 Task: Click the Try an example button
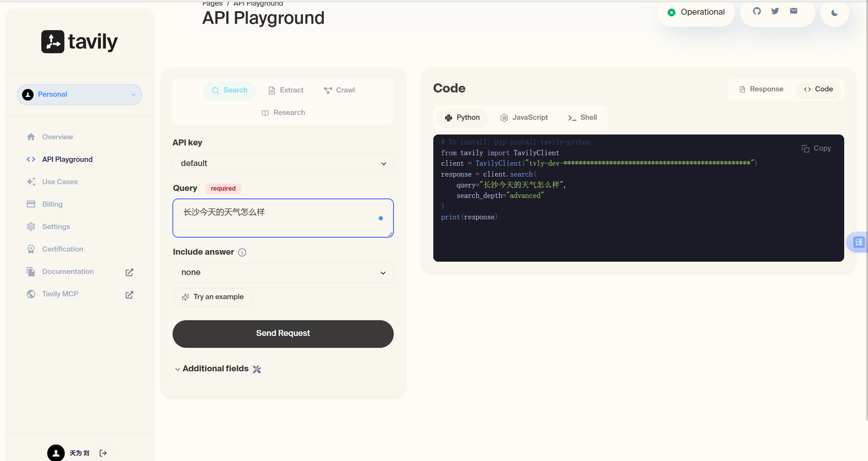tap(212, 297)
